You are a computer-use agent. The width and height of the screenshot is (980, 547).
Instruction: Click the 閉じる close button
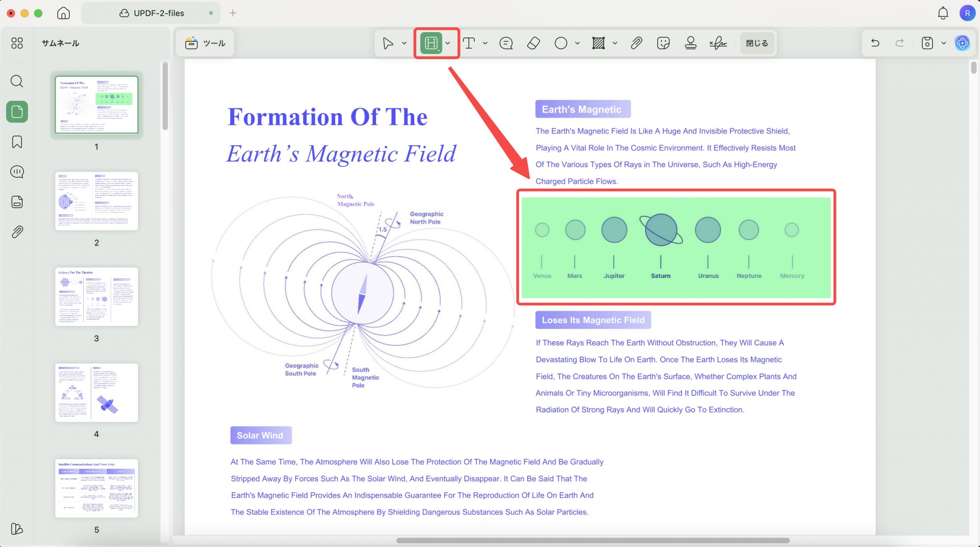[x=757, y=43]
